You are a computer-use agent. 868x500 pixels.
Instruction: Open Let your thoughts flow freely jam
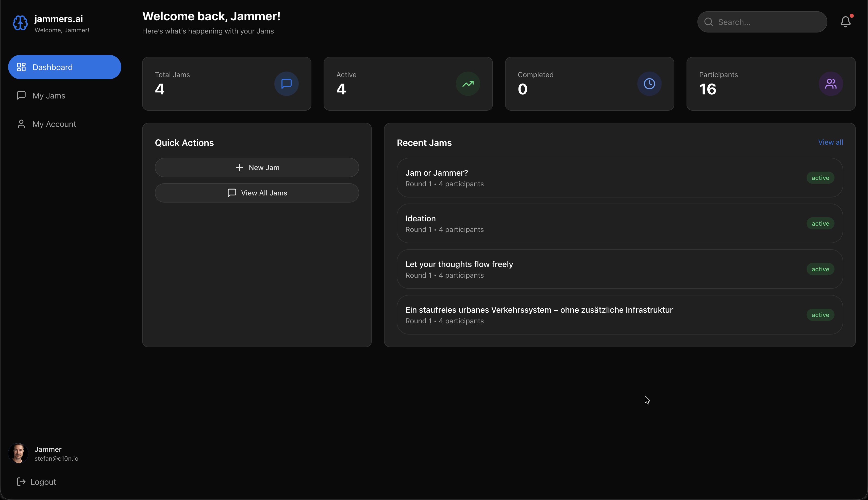(x=620, y=269)
